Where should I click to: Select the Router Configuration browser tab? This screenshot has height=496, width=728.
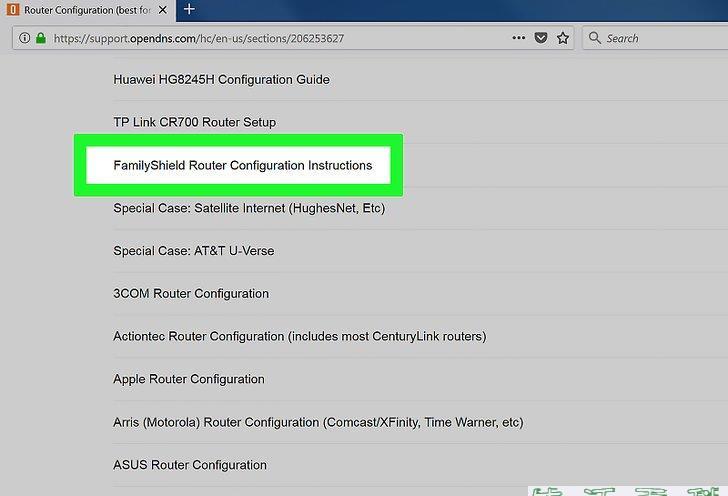coord(88,10)
